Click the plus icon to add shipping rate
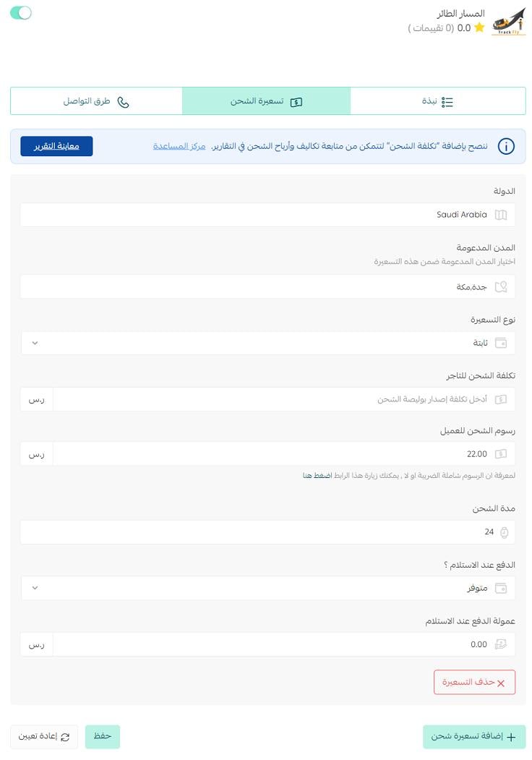The width and height of the screenshot is (532, 760). [x=511, y=737]
